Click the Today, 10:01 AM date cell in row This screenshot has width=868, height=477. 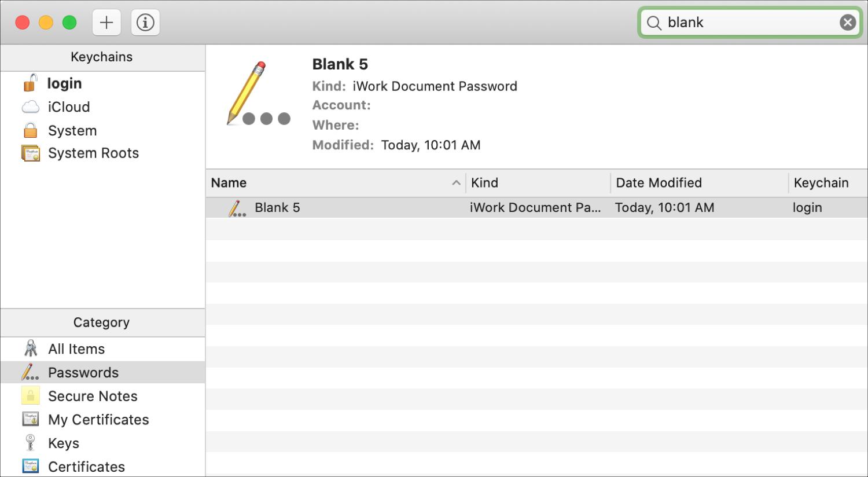[x=664, y=208]
